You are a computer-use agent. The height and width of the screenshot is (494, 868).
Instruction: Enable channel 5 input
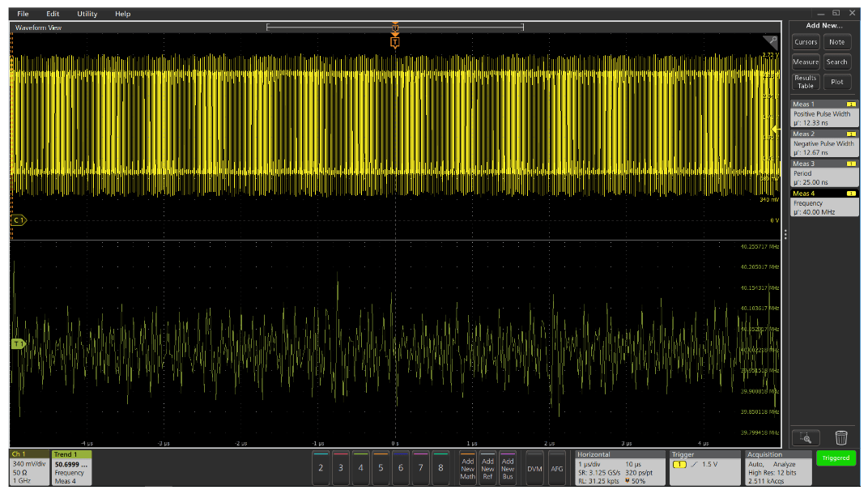pyautogui.click(x=381, y=468)
